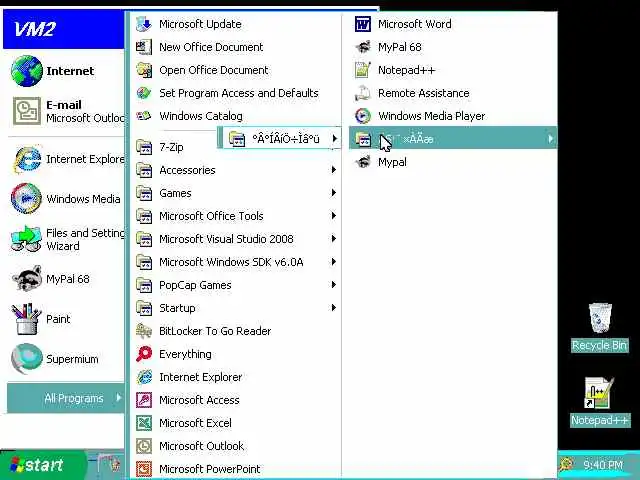Open E-mail Microsoft Outlook pinned item
The height and width of the screenshot is (480, 640).
click(x=67, y=111)
